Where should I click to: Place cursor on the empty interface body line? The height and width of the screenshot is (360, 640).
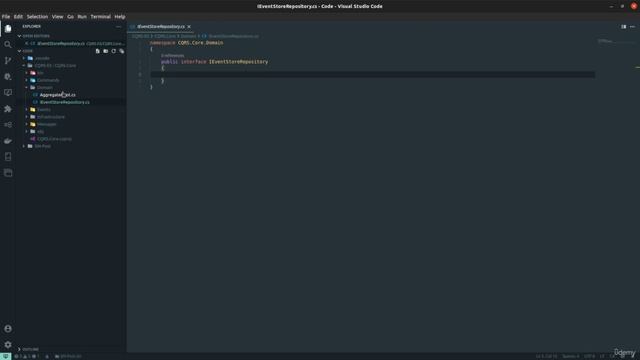372,74
